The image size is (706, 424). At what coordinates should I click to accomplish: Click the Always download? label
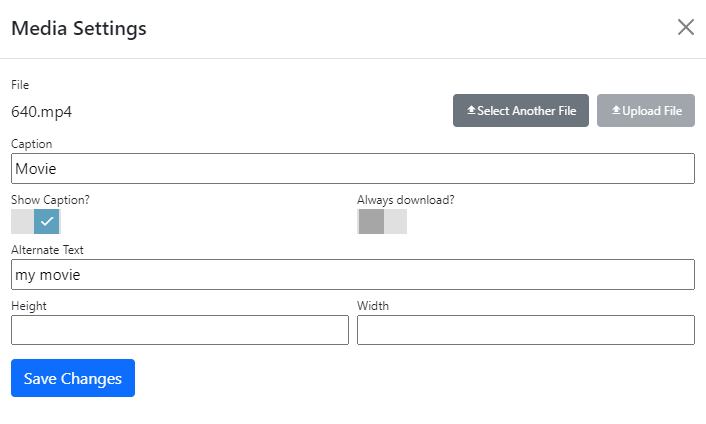(405, 200)
